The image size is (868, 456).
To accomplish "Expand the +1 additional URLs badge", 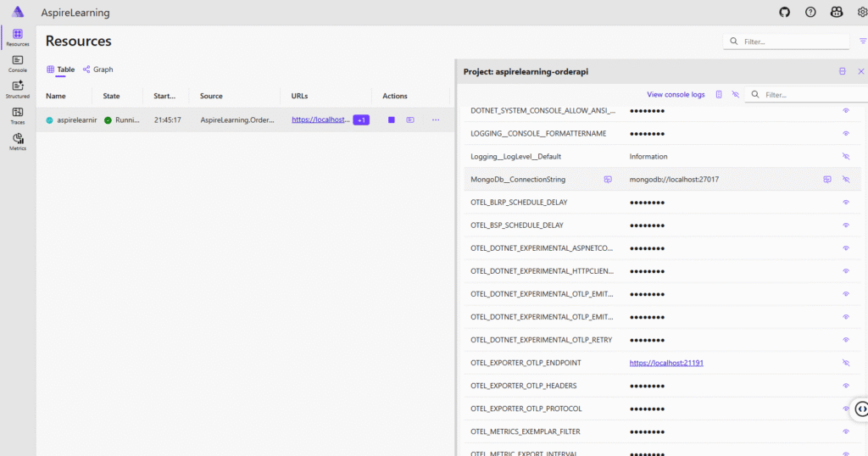I will [361, 120].
